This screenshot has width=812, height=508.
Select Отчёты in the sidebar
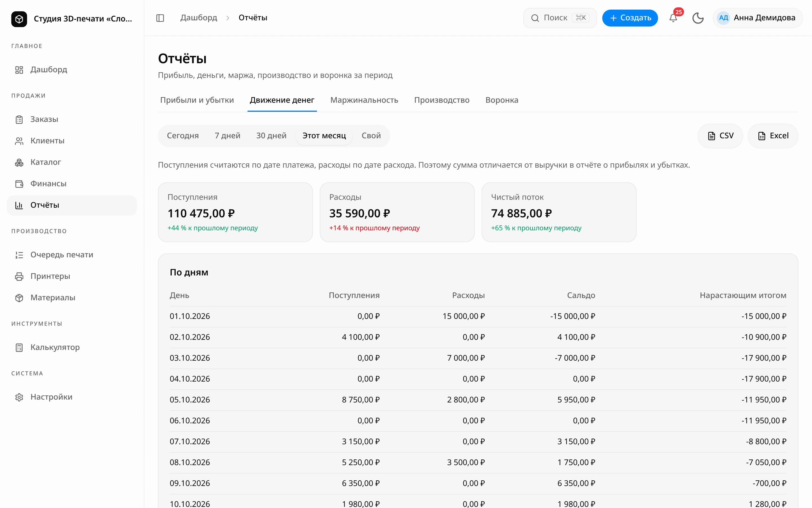pyautogui.click(x=72, y=205)
